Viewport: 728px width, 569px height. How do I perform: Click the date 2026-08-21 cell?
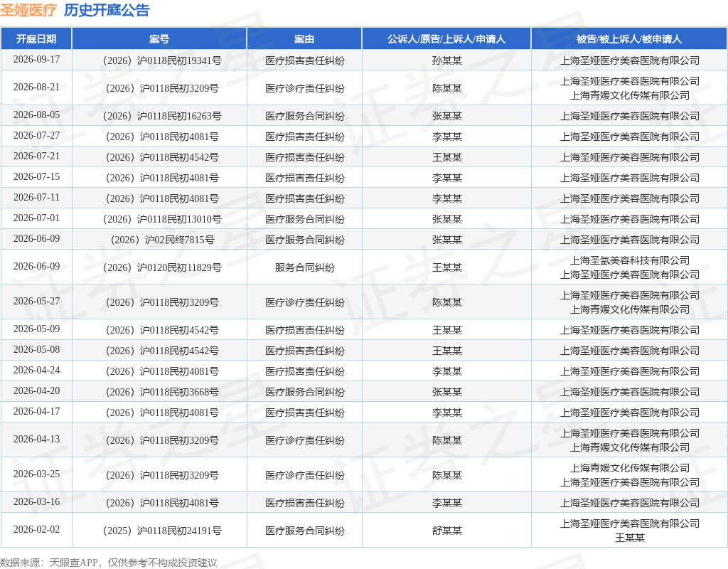pos(36,87)
